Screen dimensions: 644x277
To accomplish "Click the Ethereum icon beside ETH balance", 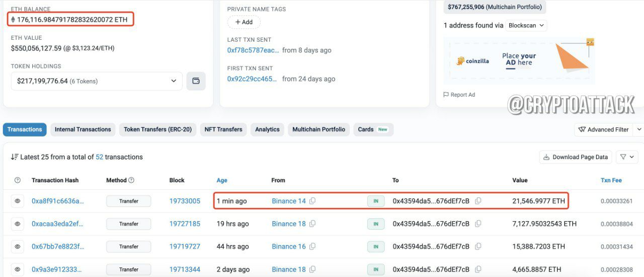I will click(13, 20).
